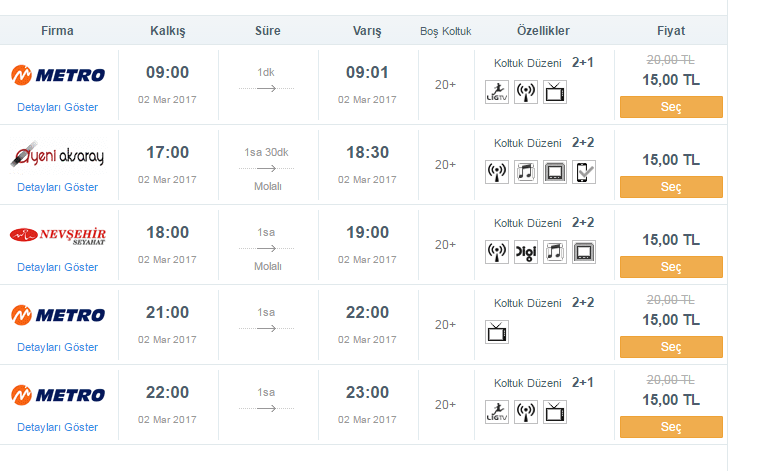Show details for the Nevşehir Seyahat trip

coord(58,267)
